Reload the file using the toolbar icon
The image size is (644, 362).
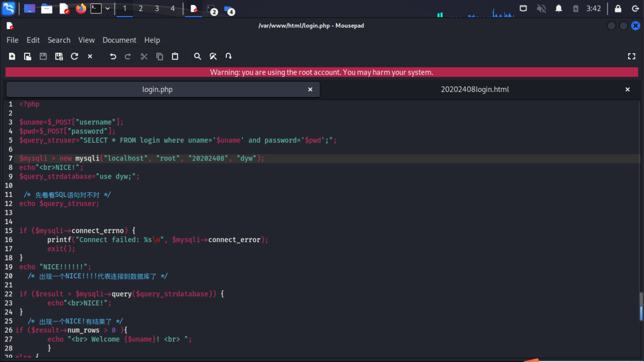(x=74, y=56)
